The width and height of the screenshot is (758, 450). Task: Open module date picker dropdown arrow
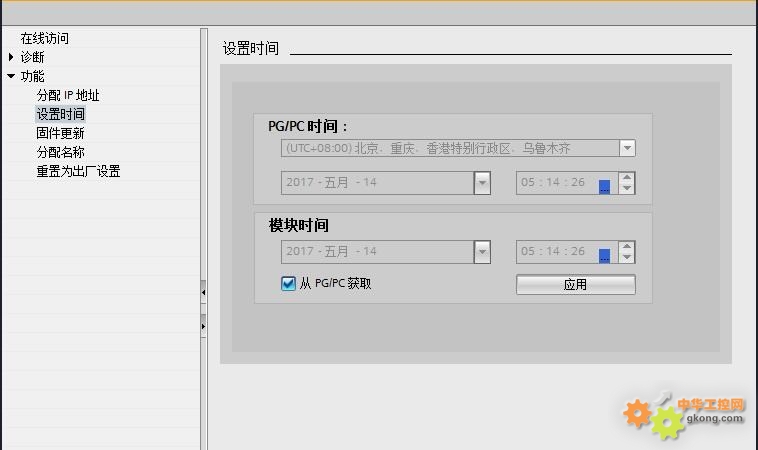pyautogui.click(x=482, y=252)
